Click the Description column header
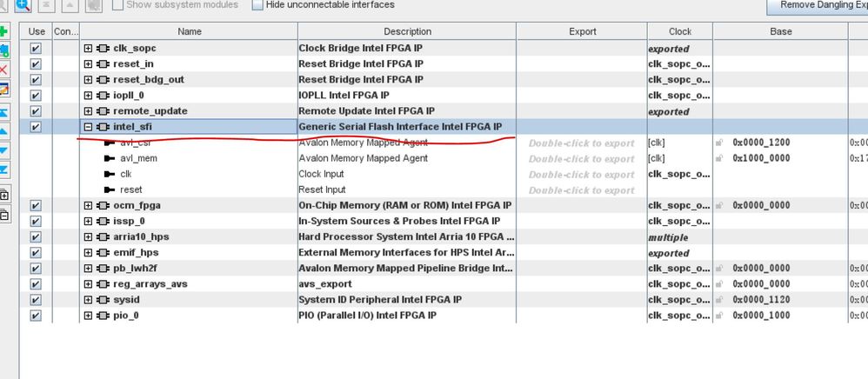 tap(406, 31)
